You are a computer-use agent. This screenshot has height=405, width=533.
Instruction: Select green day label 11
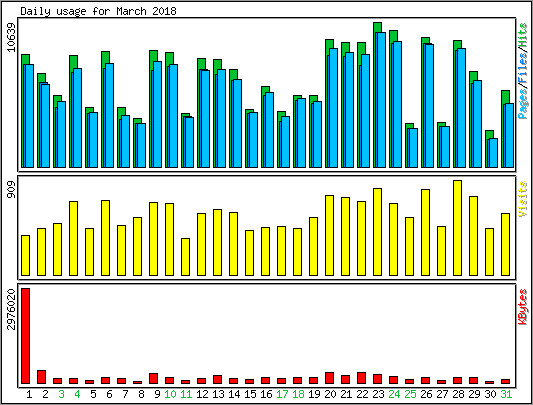pyautogui.click(x=186, y=394)
